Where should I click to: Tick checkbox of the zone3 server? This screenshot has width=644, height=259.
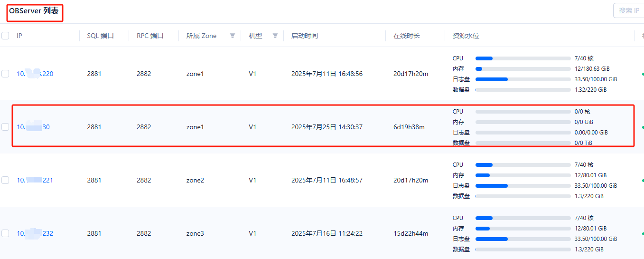coord(5,233)
